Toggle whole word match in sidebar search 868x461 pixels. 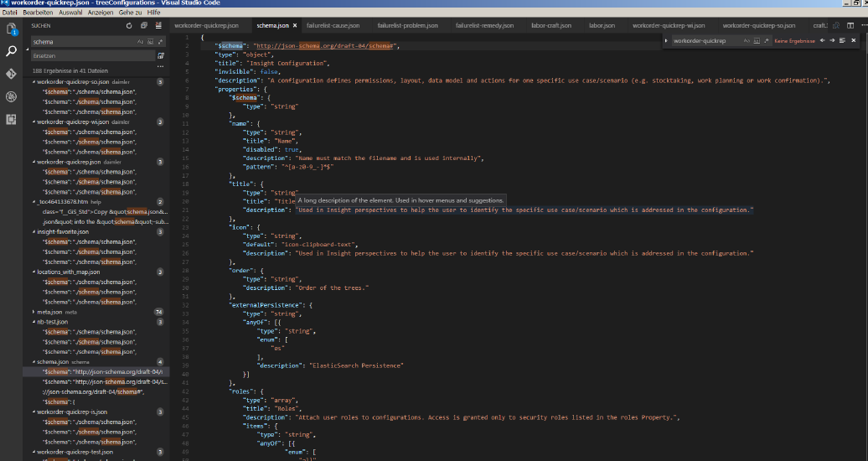coord(150,41)
